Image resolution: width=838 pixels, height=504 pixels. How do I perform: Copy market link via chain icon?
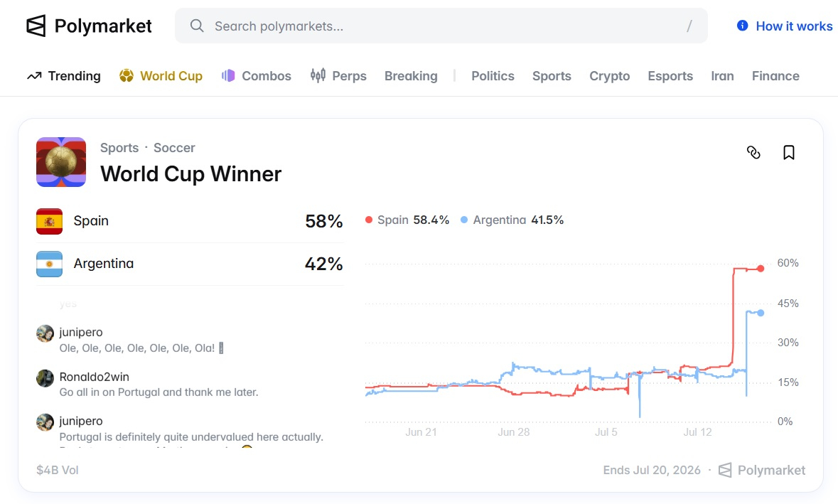tap(753, 153)
